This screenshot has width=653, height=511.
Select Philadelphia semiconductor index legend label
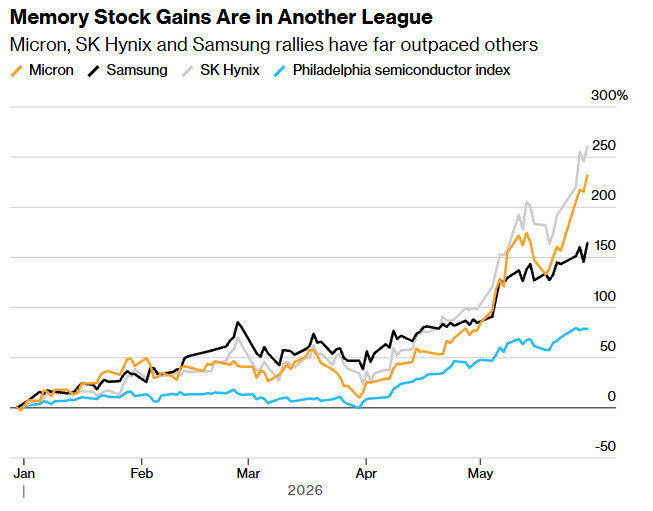click(401, 70)
